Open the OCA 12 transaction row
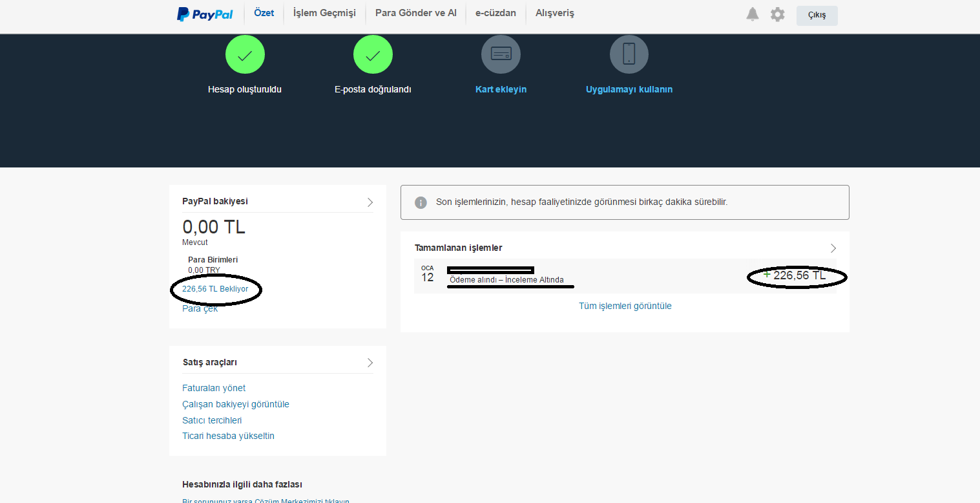Viewport: 980px width, 503px height. point(625,276)
